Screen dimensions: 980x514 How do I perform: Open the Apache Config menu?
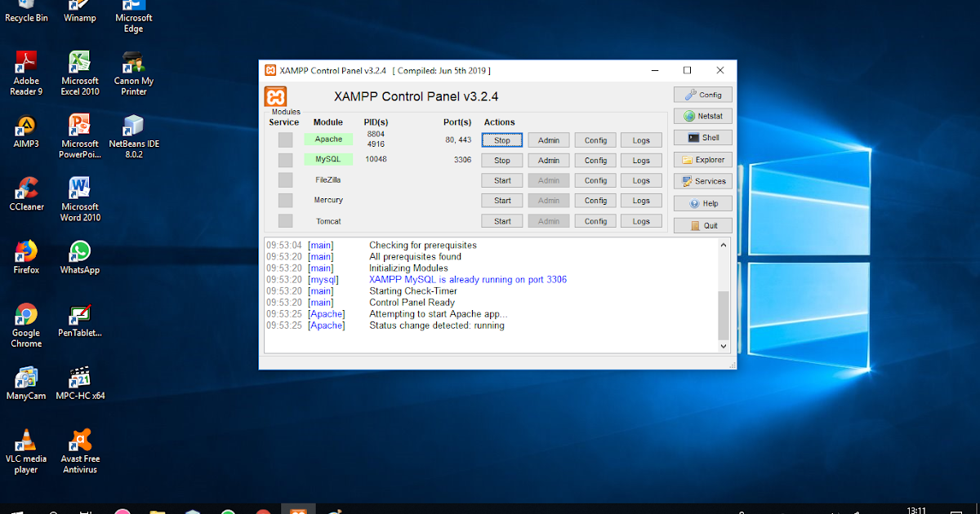tap(595, 140)
